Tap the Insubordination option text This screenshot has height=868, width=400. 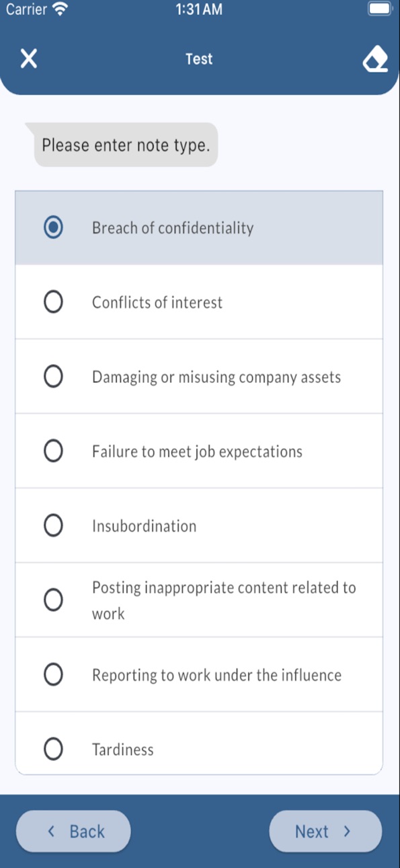tap(145, 526)
